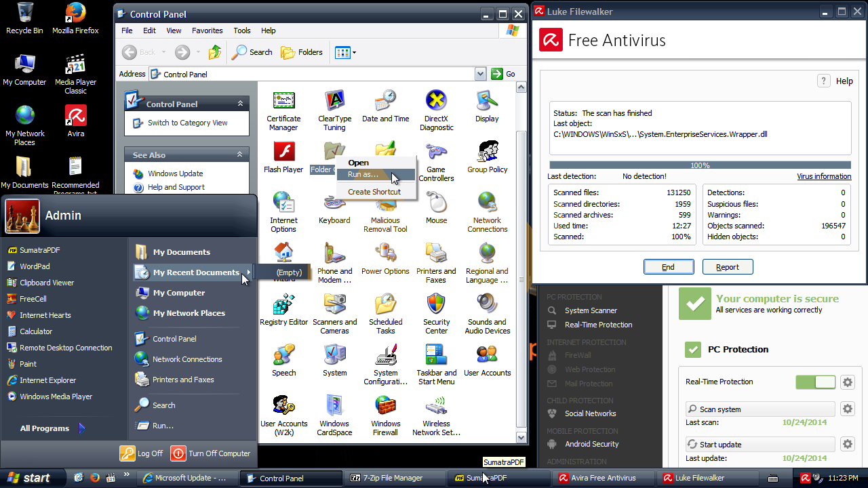This screenshot has height=488, width=868.
Task: Open Security Center icon
Action: tap(436, 314)
